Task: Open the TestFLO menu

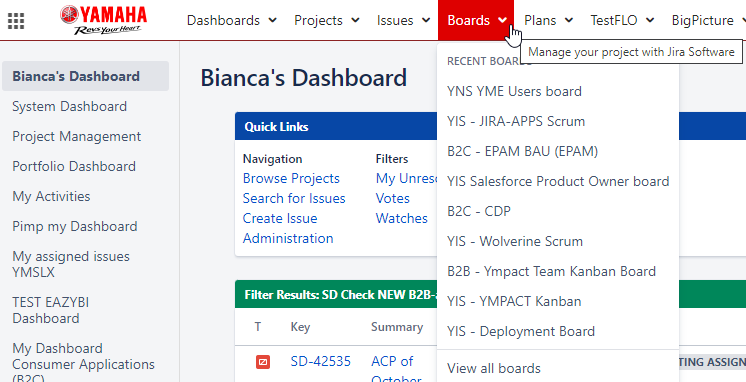Action: click(x=622, y=20)
